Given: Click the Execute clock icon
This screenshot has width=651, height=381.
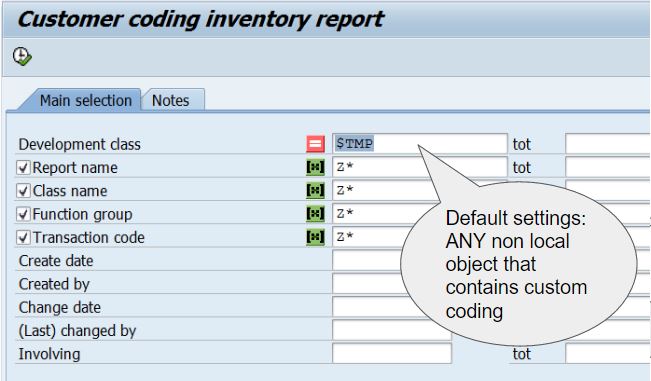Looking at the screenshot, I should pos(22,56).
